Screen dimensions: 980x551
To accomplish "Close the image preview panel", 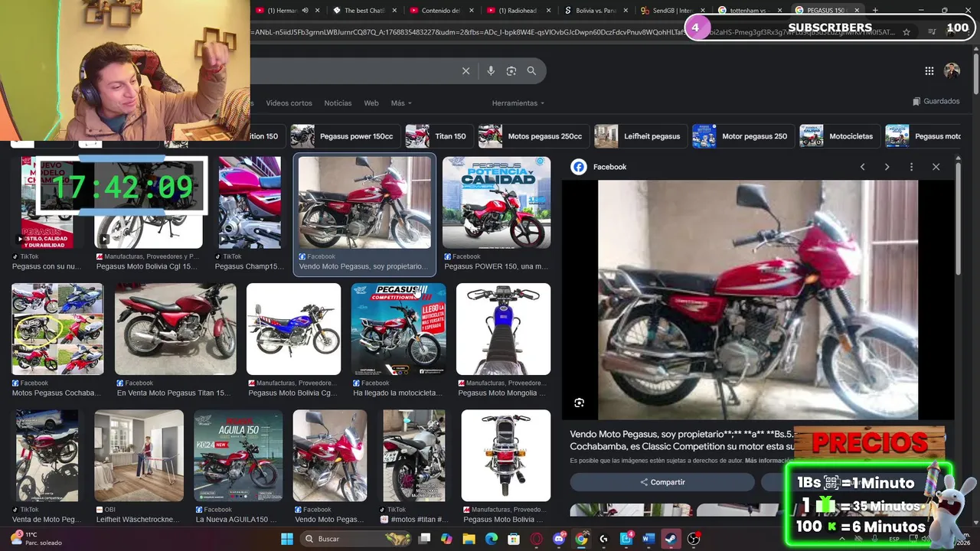I will pos(936,167).
